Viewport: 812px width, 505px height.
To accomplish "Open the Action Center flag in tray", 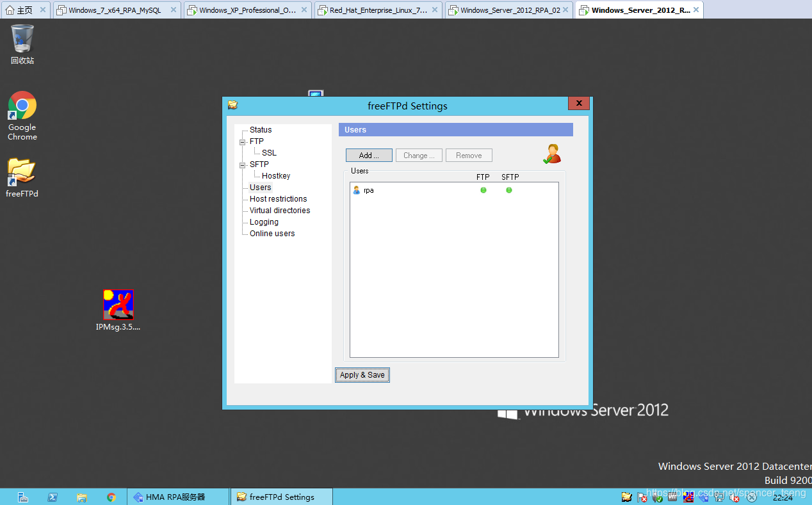I will [x=642, y=497].
